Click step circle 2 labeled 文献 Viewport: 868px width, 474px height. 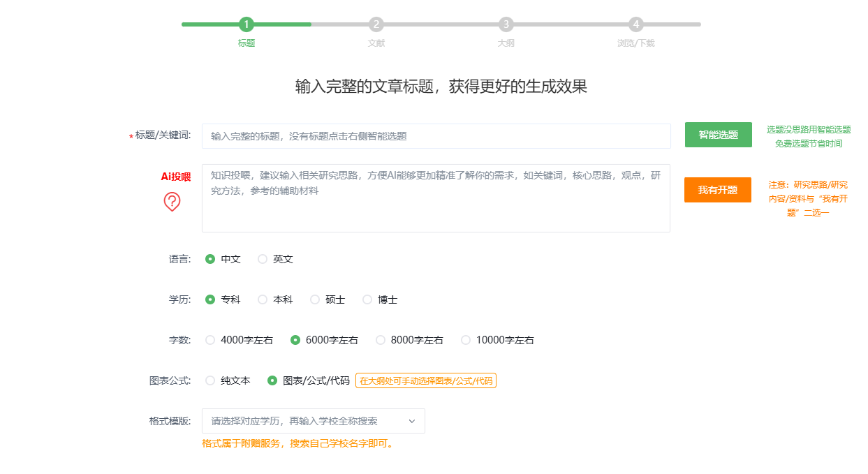click(x=376, y=23)
